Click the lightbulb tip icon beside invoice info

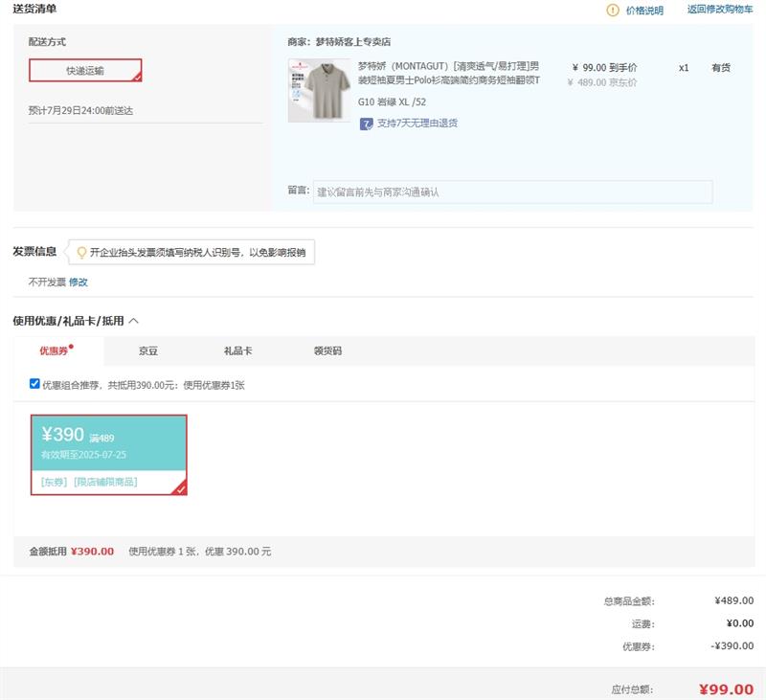pyautogui.click(x=81, y=253)
